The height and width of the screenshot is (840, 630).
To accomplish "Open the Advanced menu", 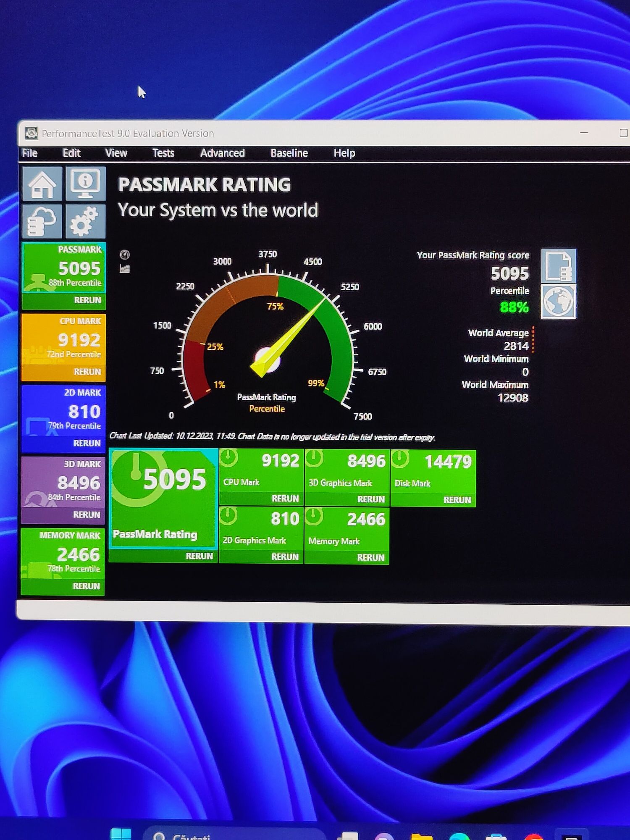I will [222, 153].
